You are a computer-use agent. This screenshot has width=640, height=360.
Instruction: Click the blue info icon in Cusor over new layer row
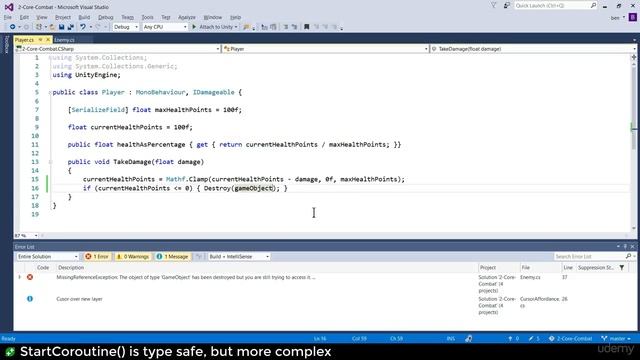[30, 299]
